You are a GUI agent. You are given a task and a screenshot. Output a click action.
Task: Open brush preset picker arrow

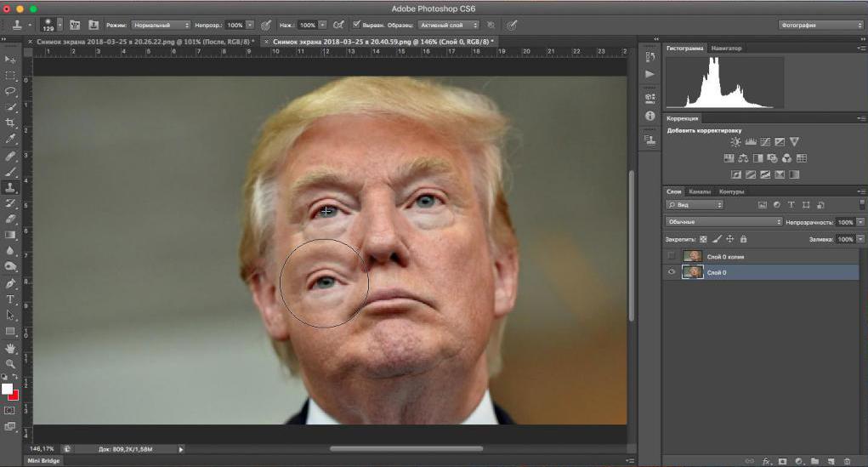[60, 25]
